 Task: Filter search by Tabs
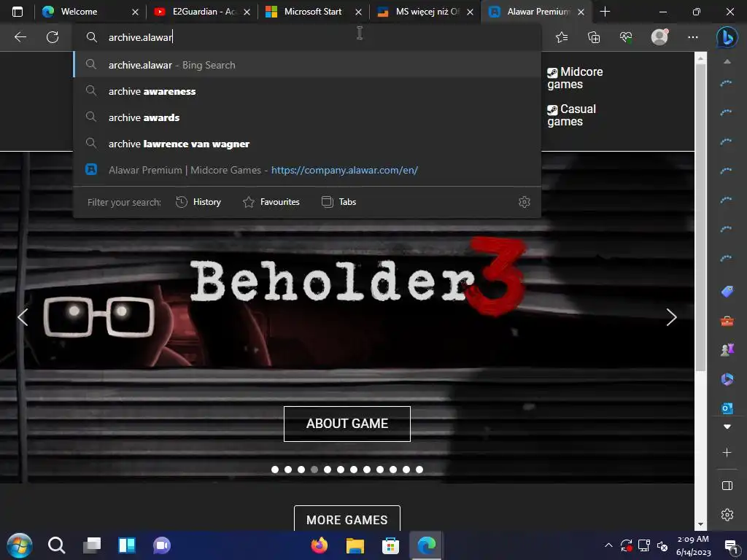[x=338, y=202]
